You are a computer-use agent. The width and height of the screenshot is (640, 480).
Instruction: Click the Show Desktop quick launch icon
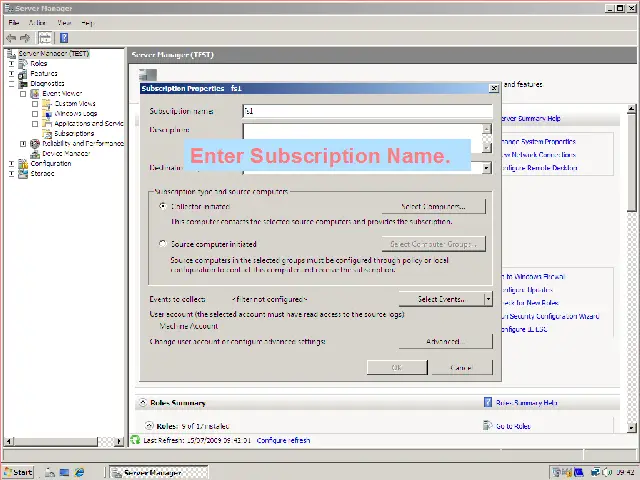(x=64, y=472)
